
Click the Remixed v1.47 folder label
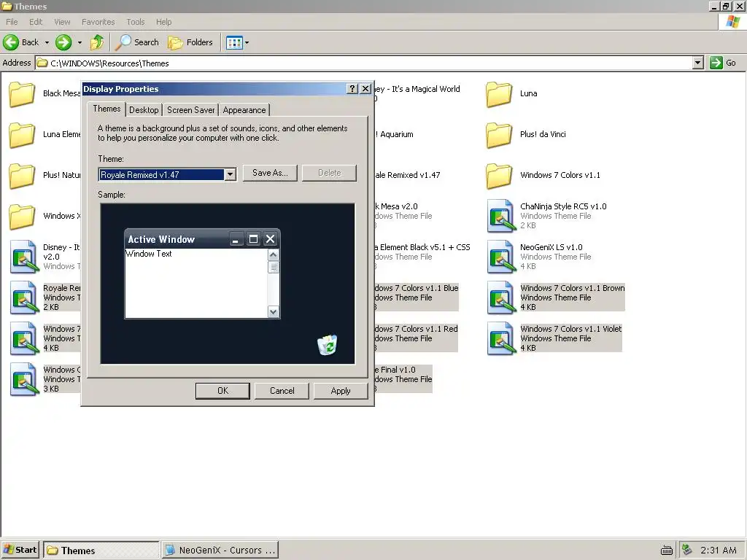point(408,175)
